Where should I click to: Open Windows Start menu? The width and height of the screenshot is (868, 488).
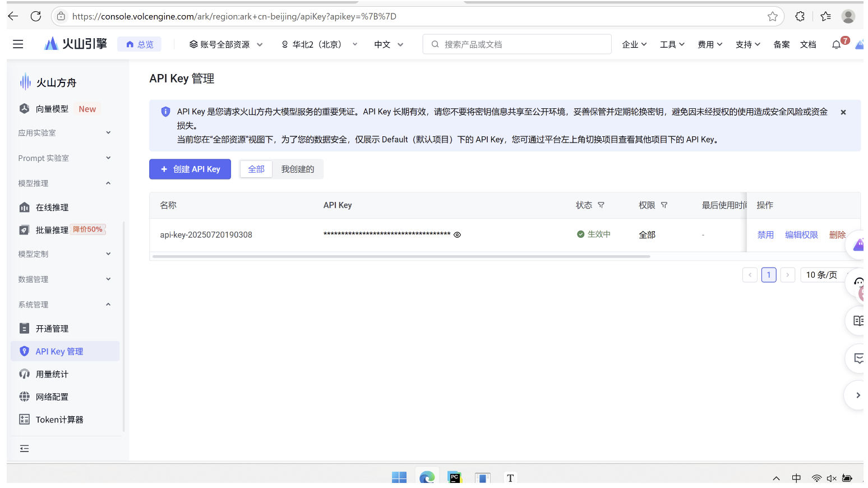coord(399,477)
